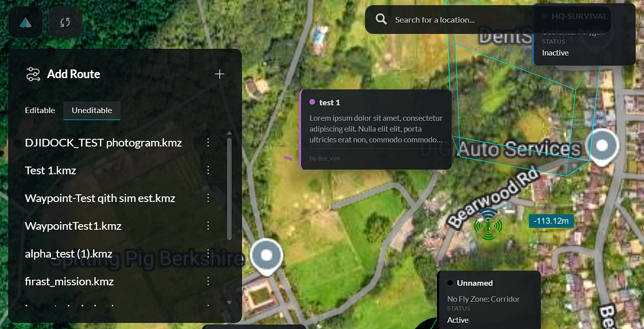This screenshot has width=644, height=329.
Task: Select the alpha_test (1).kmz route
Action: click(x=68, y=253)
